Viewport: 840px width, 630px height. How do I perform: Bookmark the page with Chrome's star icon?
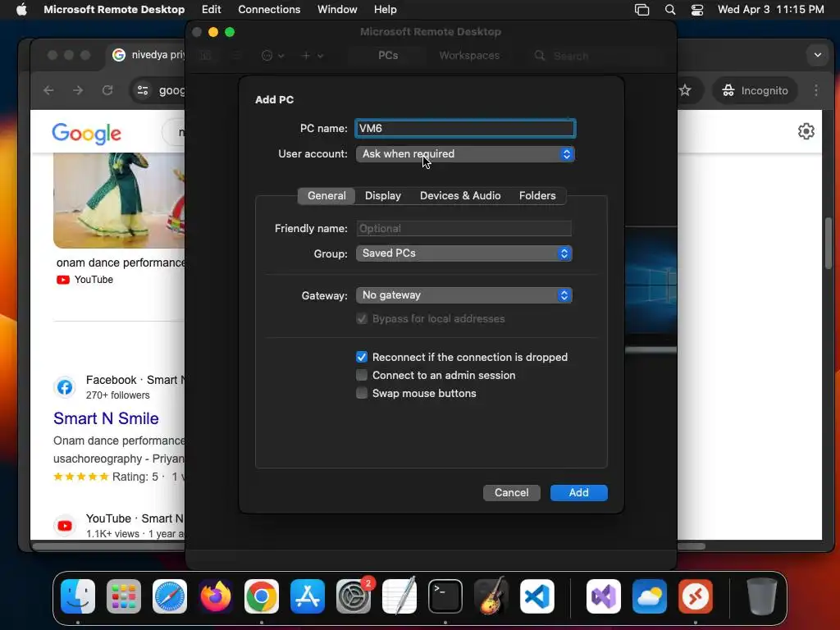tap(685, 90)
